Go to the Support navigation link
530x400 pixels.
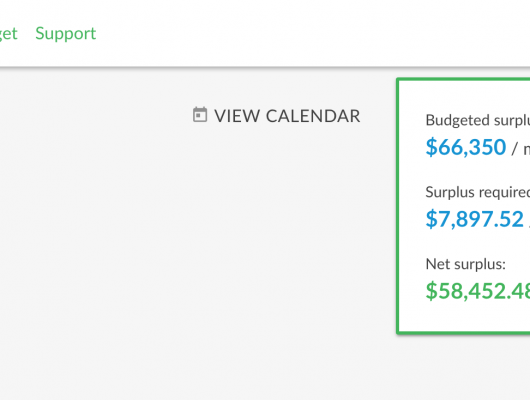coord(66,33)
